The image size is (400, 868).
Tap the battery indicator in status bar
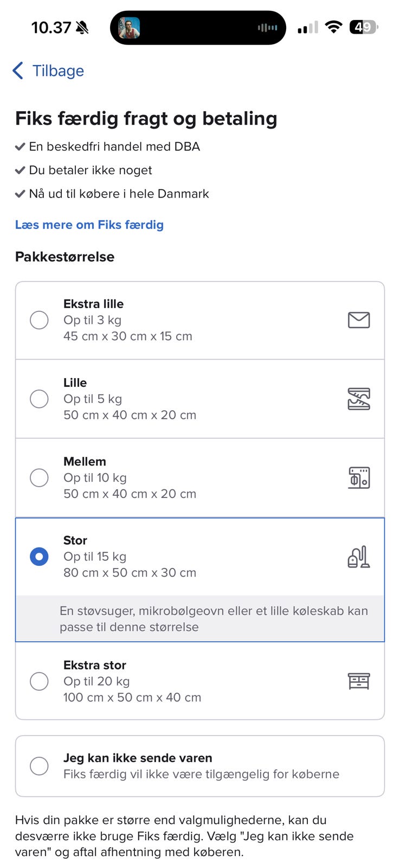click(x=364, y=27)
